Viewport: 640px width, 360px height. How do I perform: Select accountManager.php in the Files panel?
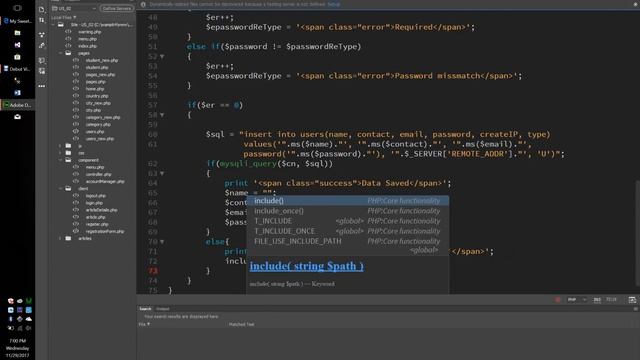point(105,182)
